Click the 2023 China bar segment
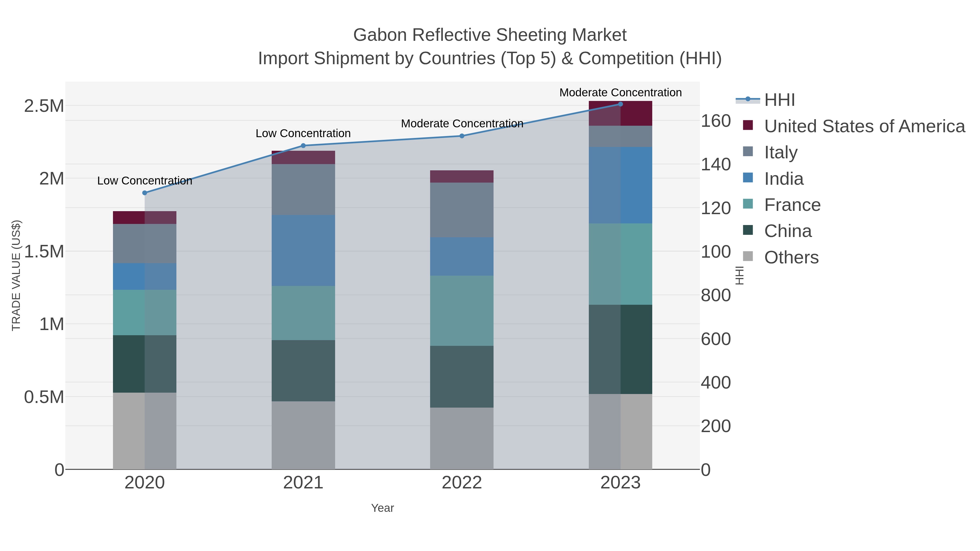Image resolution: width=980 pixels, height=551 pixels. click(x=620, y=349)
